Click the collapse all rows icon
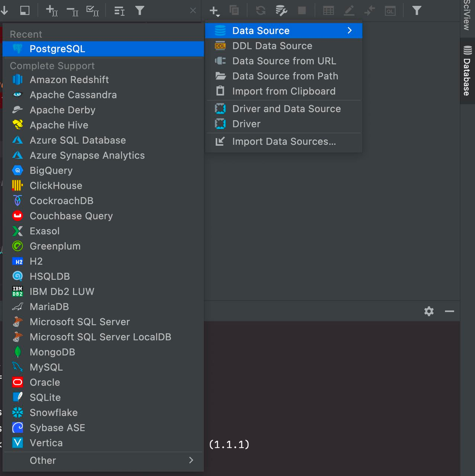 [72, 11]
